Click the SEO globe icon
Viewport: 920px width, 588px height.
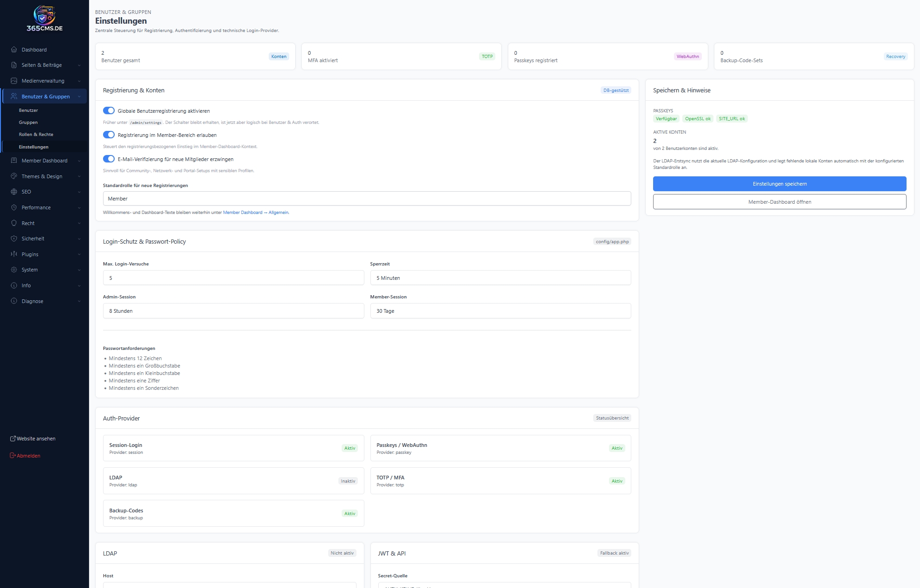point(14,192)
